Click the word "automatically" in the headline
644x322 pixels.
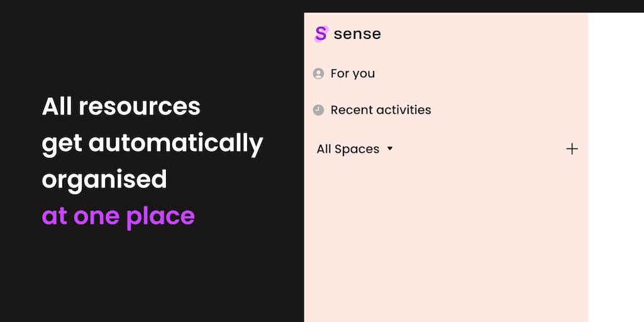point(176,143)
